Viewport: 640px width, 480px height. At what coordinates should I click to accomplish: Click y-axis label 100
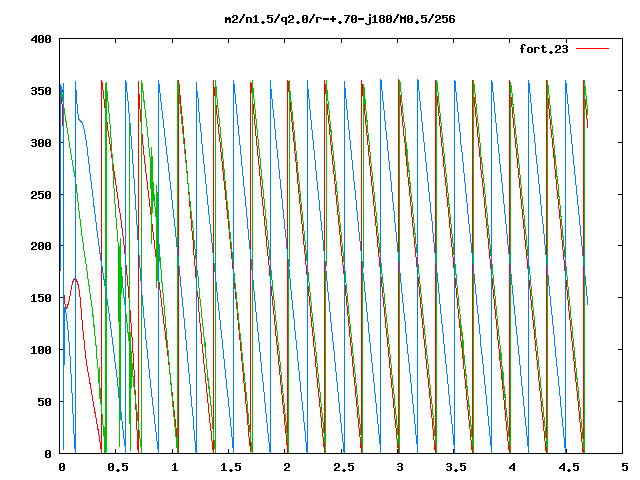tap(41, 350)
